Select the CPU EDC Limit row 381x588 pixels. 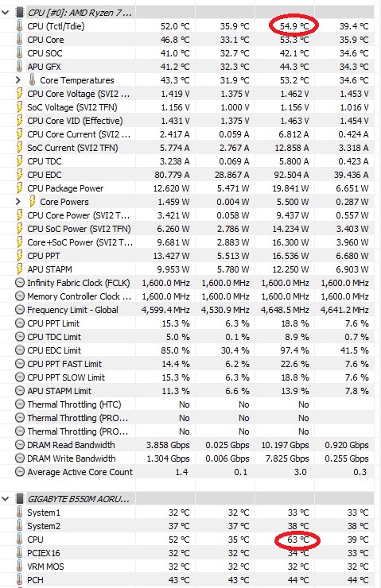click(x=187, y=350)
